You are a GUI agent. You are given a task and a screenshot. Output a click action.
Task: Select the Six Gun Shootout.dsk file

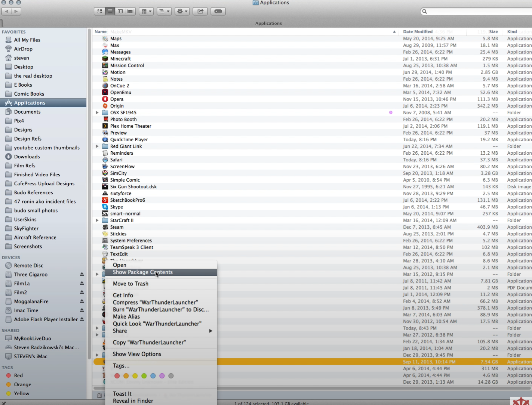point(312,186)
